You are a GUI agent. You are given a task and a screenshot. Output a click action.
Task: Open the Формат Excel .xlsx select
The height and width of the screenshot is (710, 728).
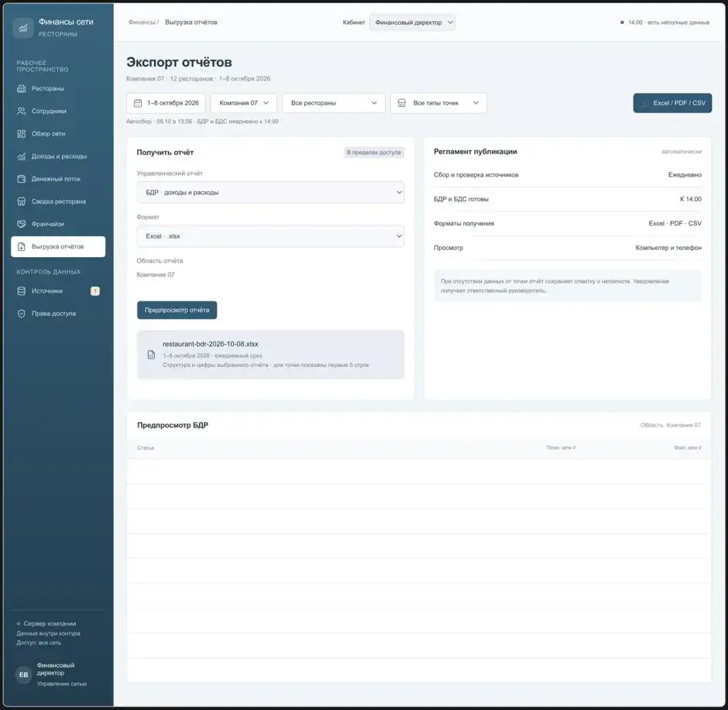point(270,236)
